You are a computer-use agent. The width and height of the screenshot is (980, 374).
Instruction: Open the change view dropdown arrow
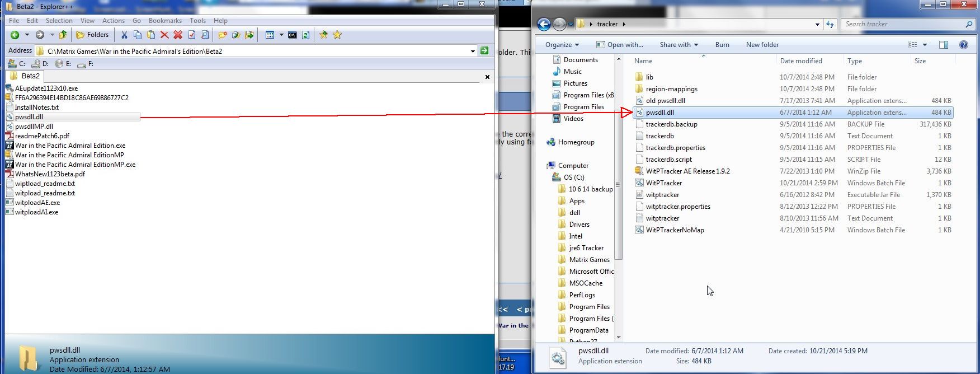(x=925, y=45)
